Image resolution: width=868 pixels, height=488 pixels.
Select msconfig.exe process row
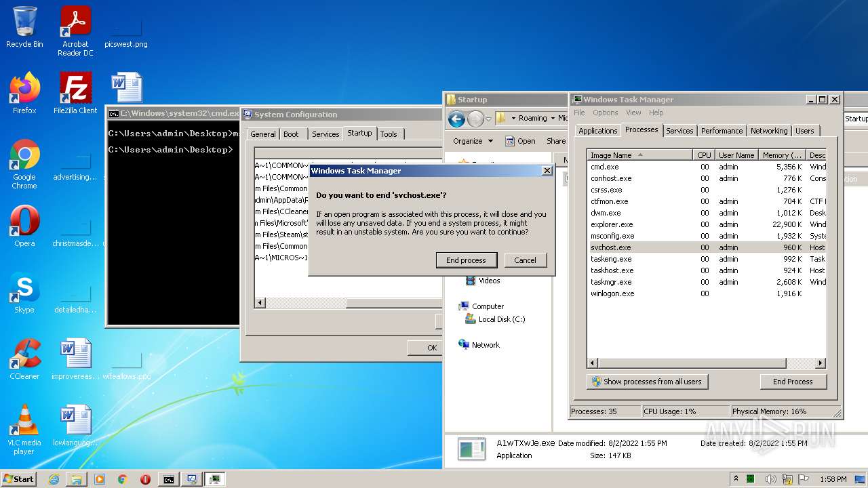coord(707,236)
